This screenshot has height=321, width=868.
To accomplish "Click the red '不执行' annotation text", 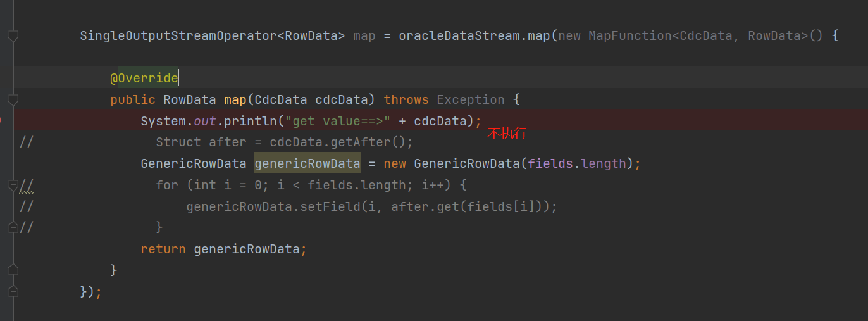I will coord(507,134).
